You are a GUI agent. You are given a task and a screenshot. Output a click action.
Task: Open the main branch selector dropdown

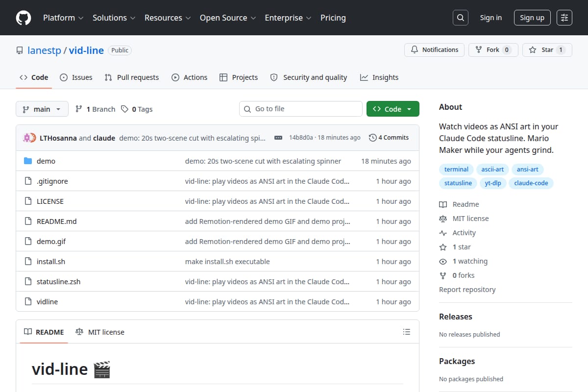[x=42, y=109]
